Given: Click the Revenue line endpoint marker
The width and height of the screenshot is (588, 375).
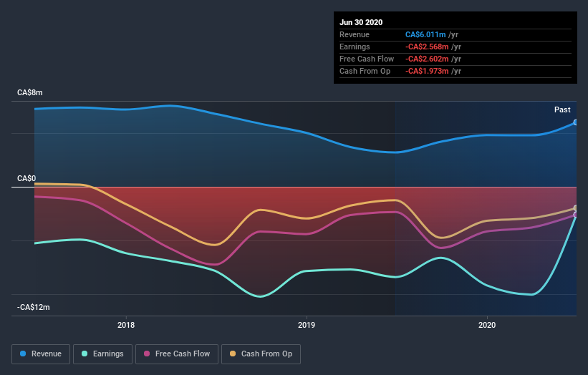Looking at the screenshot, I should point(576,122).
